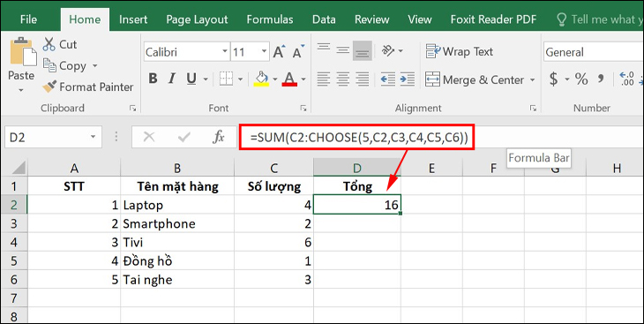Screen dimensions: 644x324
Task: Apply red font color
Action: coord(289,79)
